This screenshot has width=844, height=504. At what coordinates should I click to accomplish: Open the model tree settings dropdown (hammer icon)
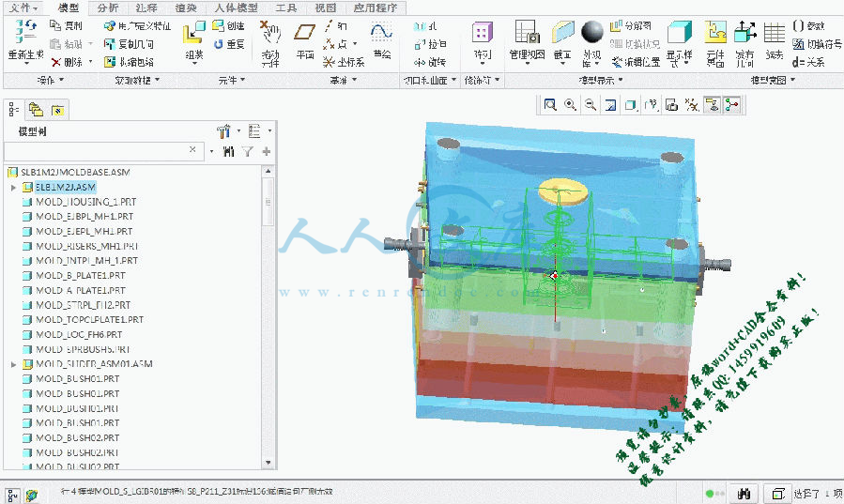tap(228, 131)
